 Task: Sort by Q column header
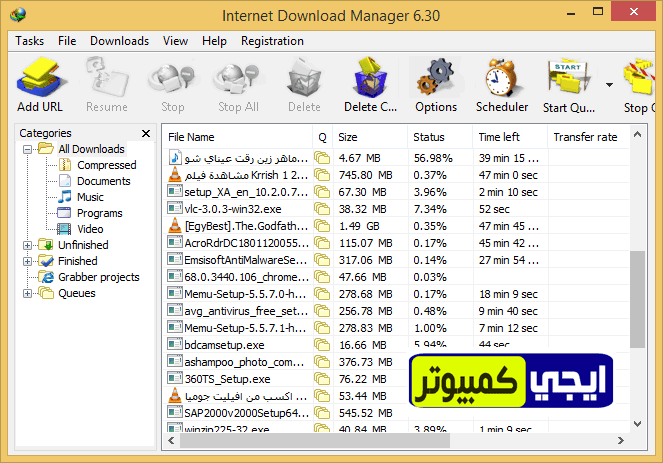coord(323,137)
